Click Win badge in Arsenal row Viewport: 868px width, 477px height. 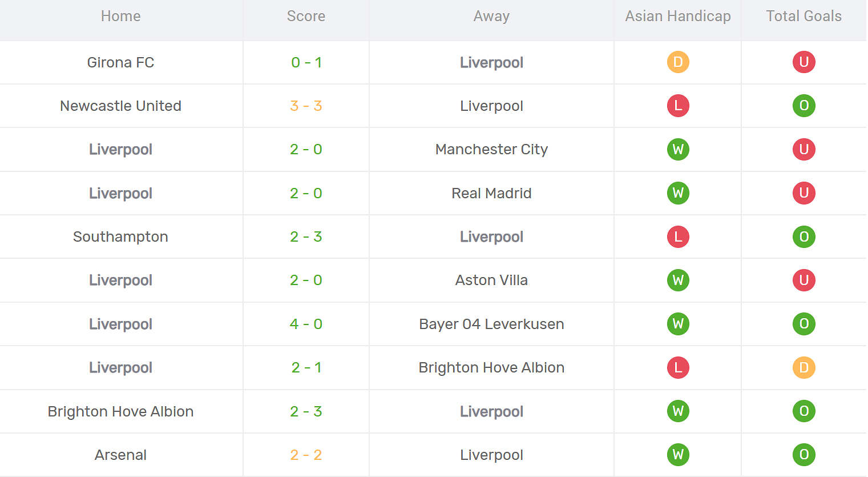tap(678, 455)
